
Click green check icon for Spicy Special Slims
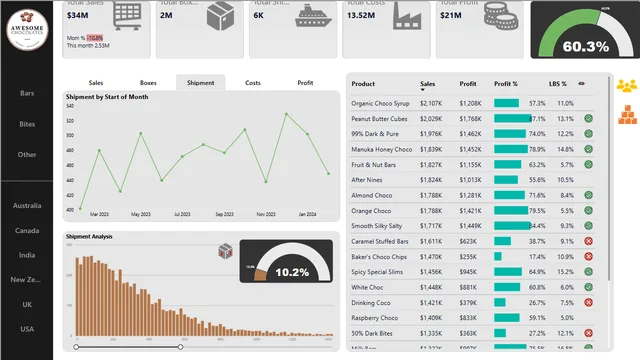coord(588,272)
